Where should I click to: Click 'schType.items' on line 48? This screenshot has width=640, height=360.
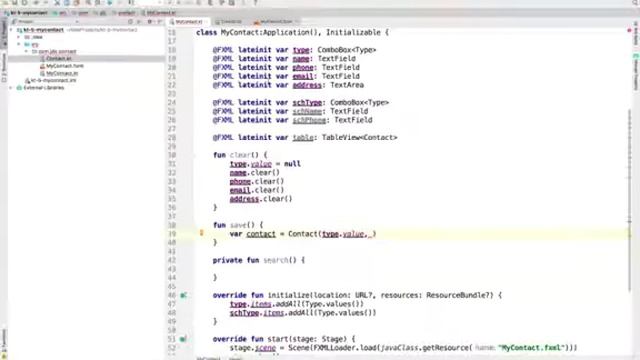click(x=257, y=313)
